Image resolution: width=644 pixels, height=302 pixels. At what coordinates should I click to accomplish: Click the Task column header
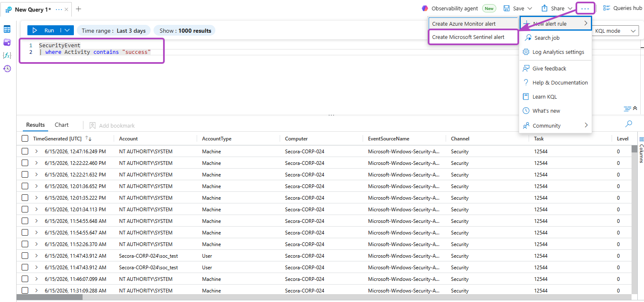539,139
